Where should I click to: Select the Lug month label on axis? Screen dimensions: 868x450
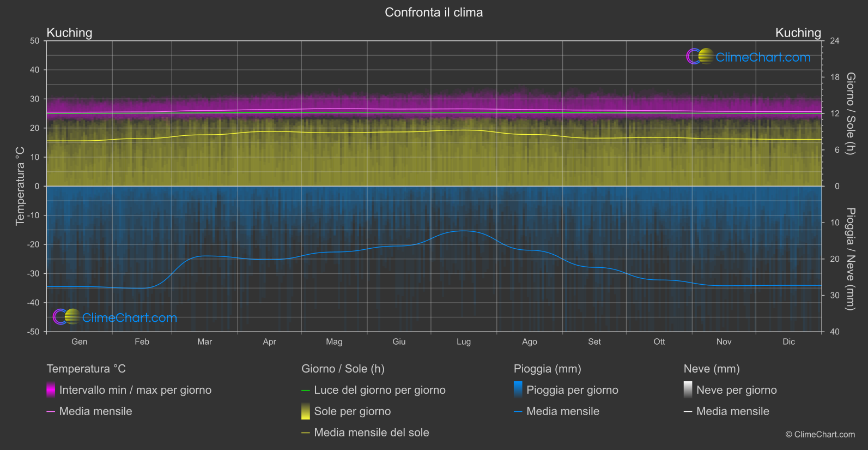coord(464,341)
